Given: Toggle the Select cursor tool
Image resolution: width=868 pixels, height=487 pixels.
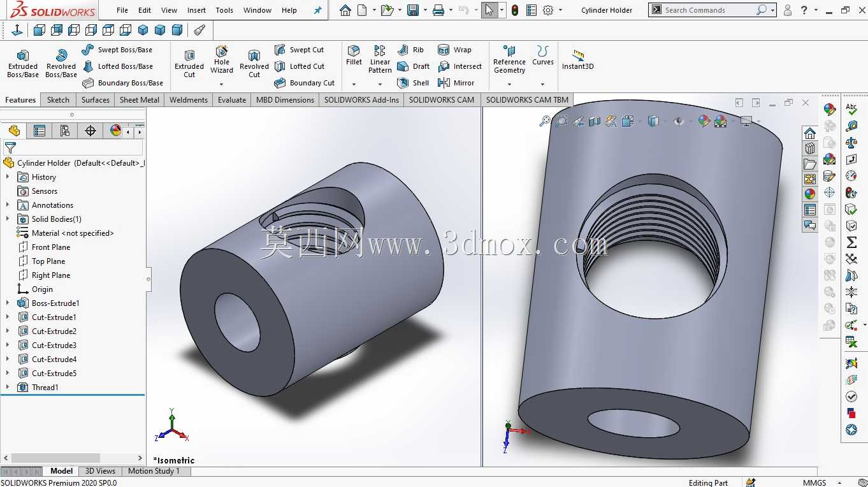Looking at the screenshot, I should pyautogui.click(x=489, y=10).
